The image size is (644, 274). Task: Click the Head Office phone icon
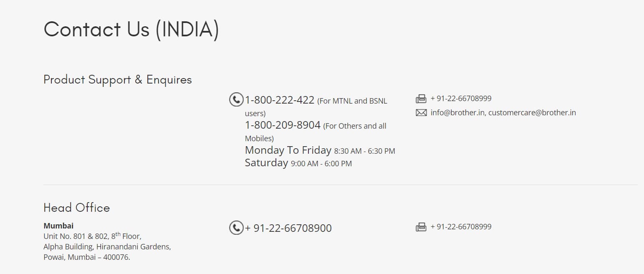point(236,228)
